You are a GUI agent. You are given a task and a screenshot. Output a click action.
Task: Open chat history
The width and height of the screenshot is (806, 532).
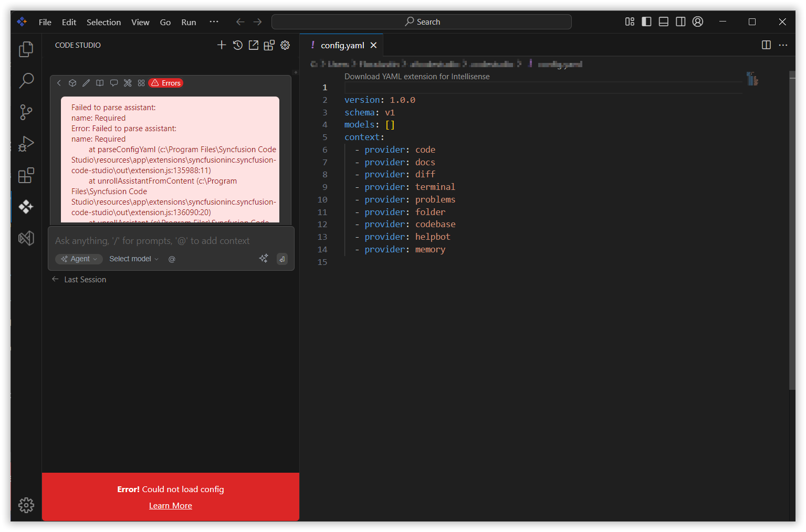pyautogui.click(x=237, y=45)
